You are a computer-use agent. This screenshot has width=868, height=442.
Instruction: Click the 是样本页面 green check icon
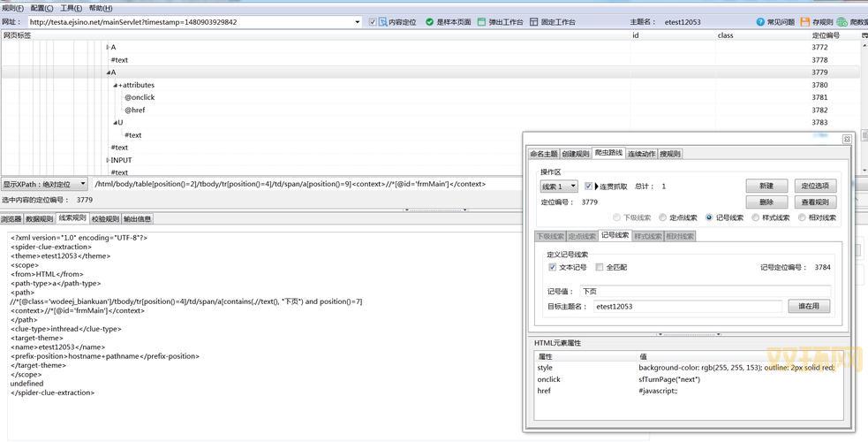click(x=429, y=22)
